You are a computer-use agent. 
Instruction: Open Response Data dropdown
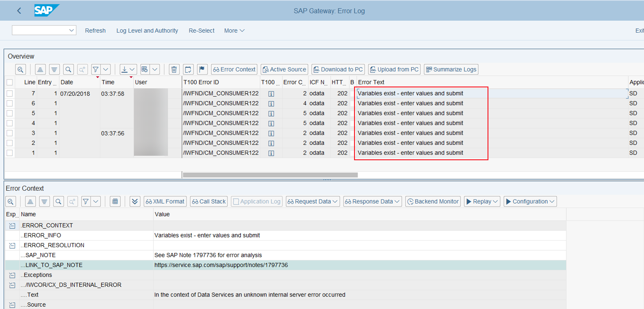pos(373,201)
